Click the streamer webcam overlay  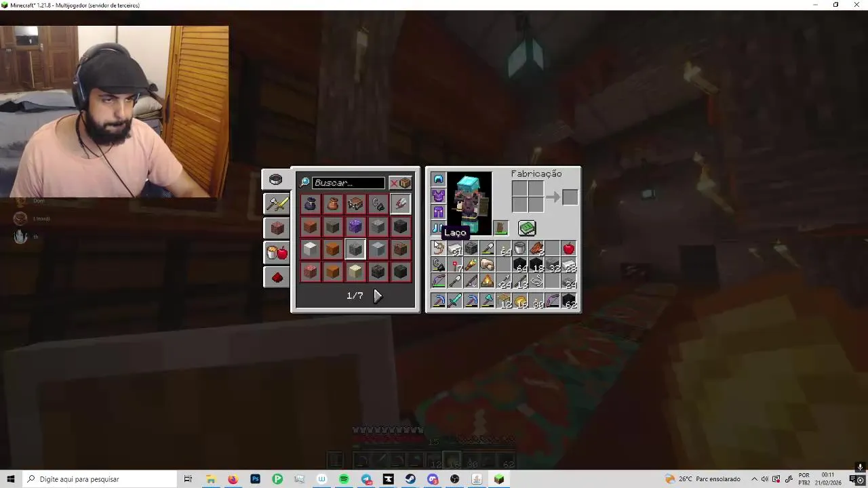point(114,112)
